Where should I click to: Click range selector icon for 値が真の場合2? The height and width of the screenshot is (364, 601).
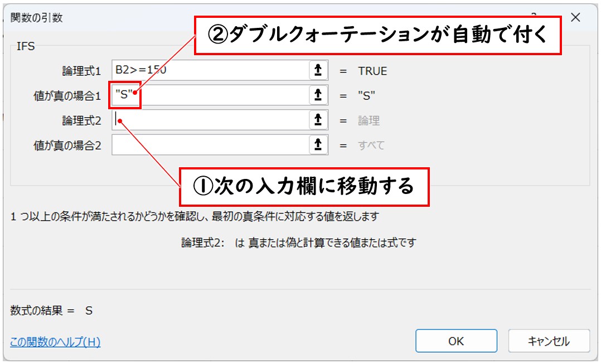(x=318, y=145)
